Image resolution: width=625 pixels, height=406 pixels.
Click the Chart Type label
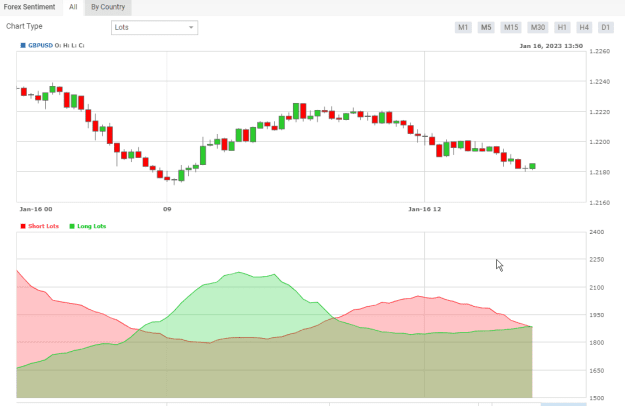coord(24,26)
